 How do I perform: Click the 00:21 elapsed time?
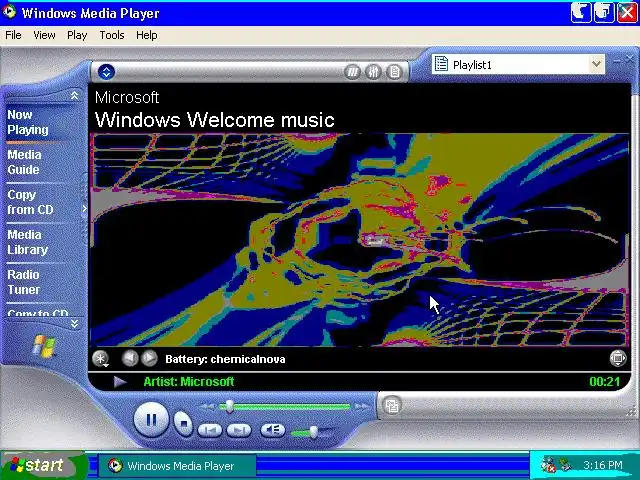(x=604, y=382)
